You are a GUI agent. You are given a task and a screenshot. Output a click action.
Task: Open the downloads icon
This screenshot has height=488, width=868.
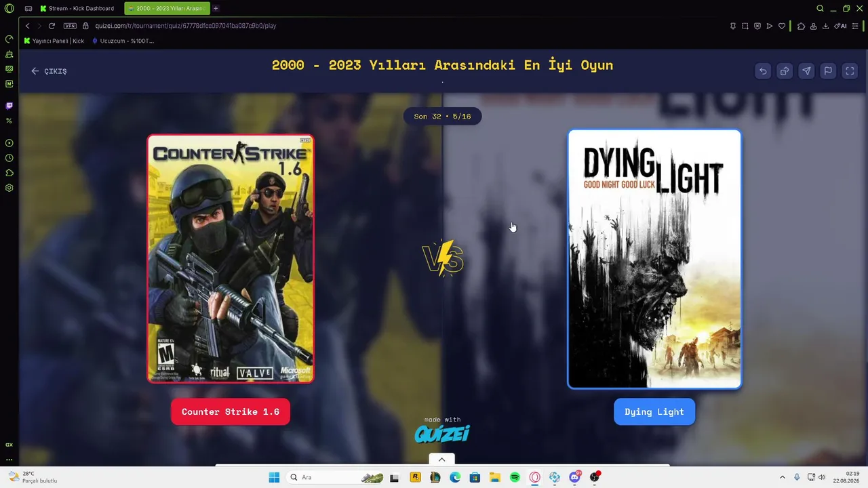[825, 26]
